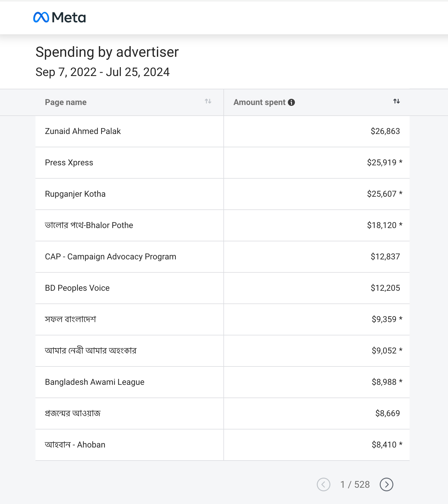Open Zunaid Ahmed Palak advertiser row
The image size is (448, 504).
[x=83, y=131]
